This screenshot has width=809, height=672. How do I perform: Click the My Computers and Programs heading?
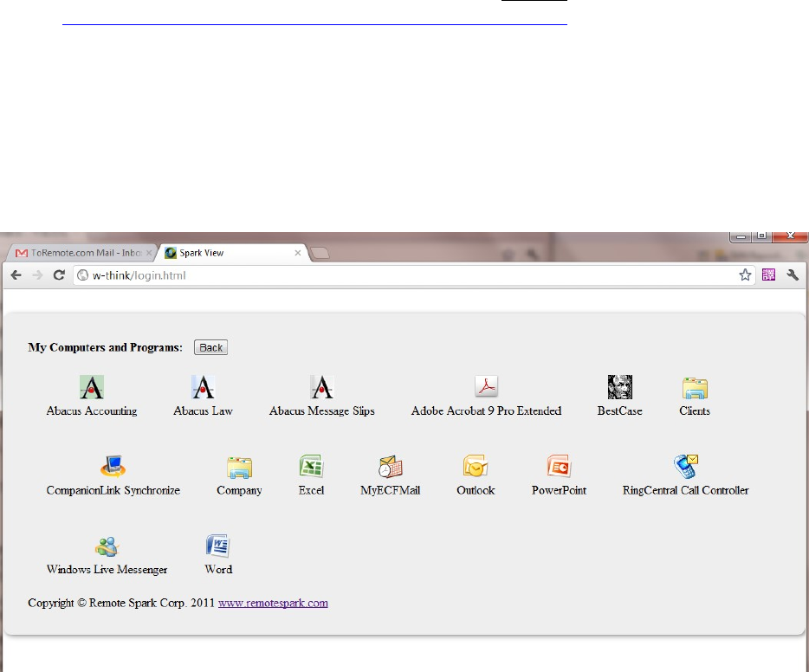[106, 347]
